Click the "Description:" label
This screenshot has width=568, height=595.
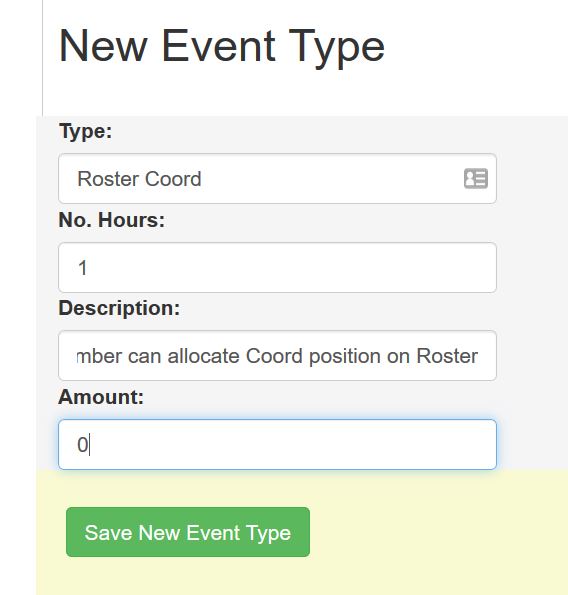(119, 308)
